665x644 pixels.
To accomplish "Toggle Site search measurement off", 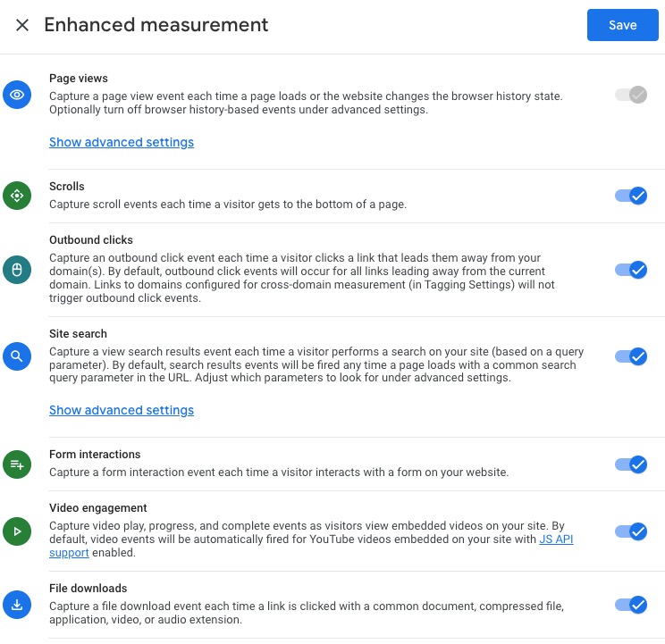I will (x=631, y=356).
